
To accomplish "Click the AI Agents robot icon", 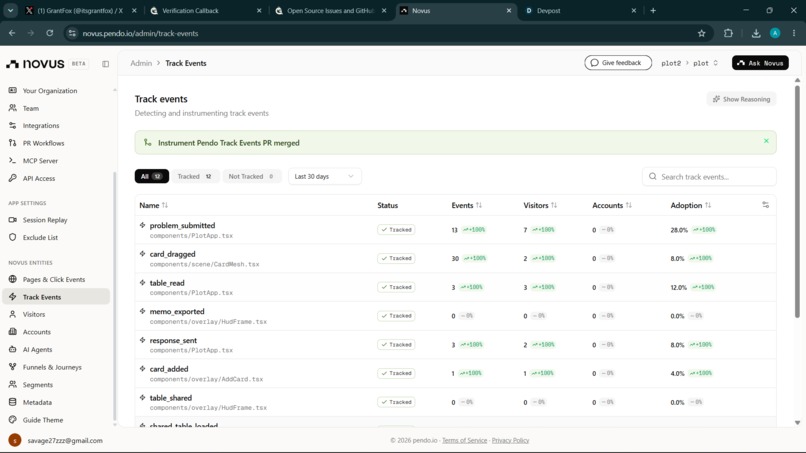I will click(13, 349).
